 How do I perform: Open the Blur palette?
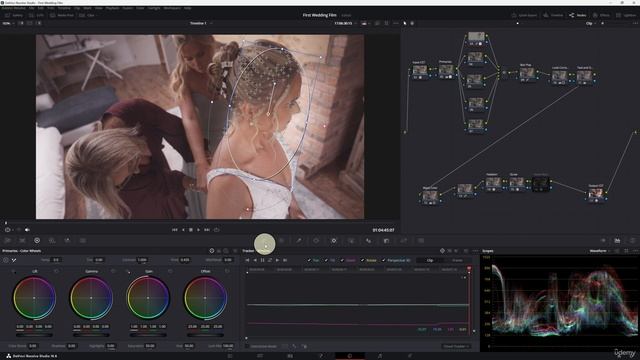click(x=369, y=241)
